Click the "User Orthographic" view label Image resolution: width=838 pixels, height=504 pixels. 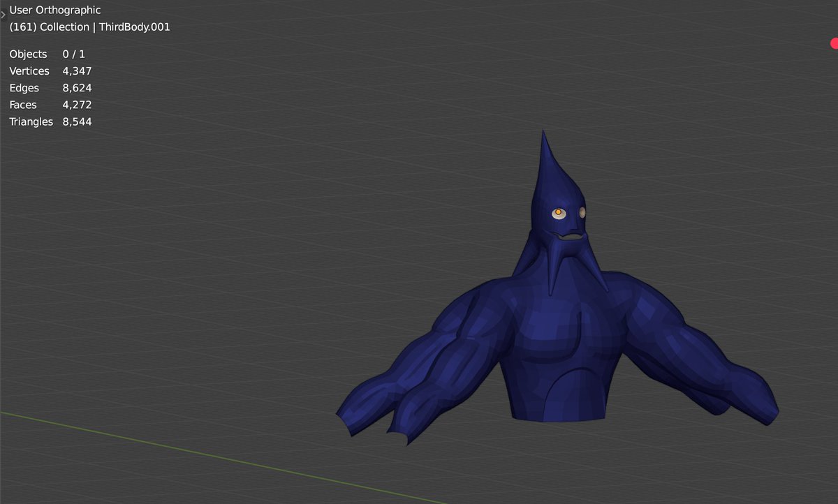pos(55,10)
